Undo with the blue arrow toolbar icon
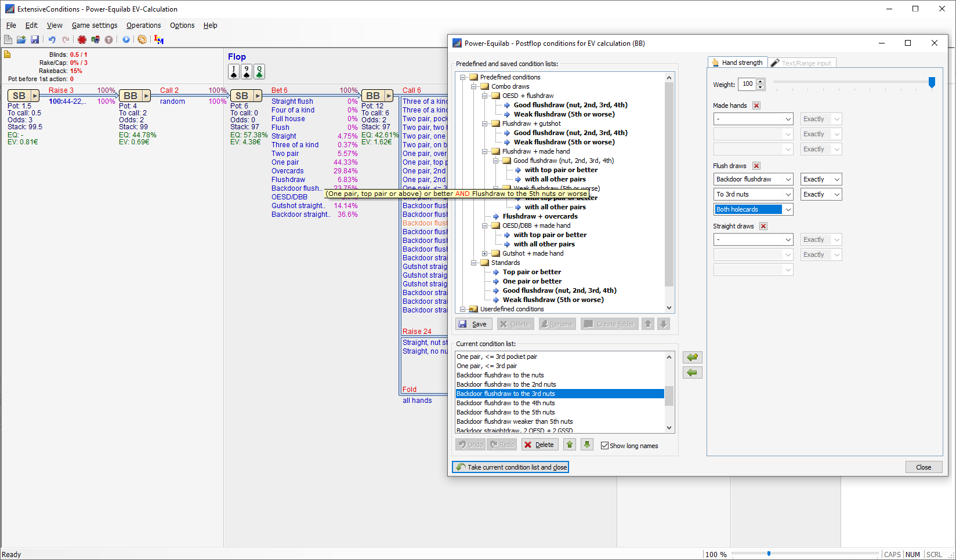The width and height of the screenshot is (956, 560). [x=52, y=39]
